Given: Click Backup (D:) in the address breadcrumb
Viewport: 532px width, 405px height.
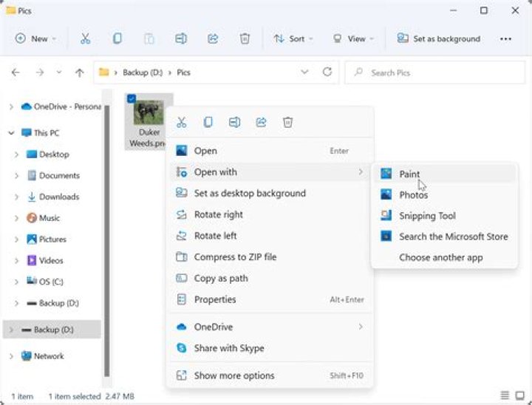Looking at the screenshot, I should (x=143, y=72).
